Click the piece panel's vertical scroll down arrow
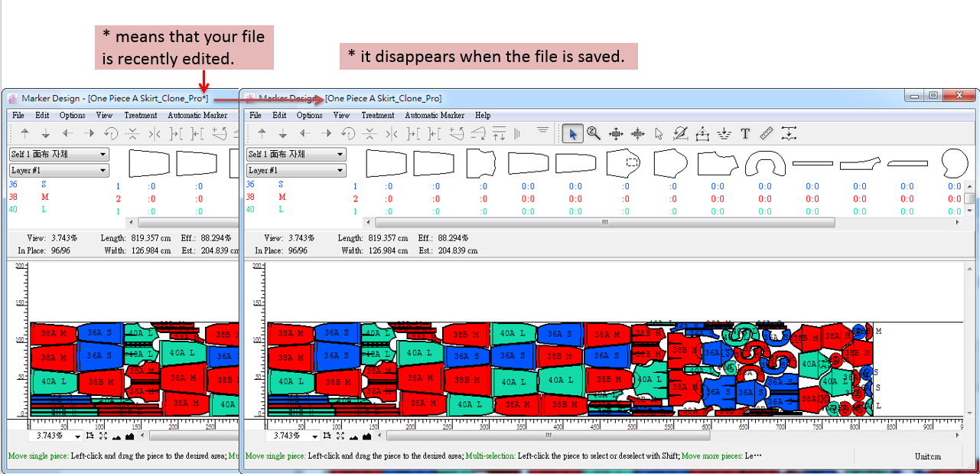 click(x=969, y=211)
